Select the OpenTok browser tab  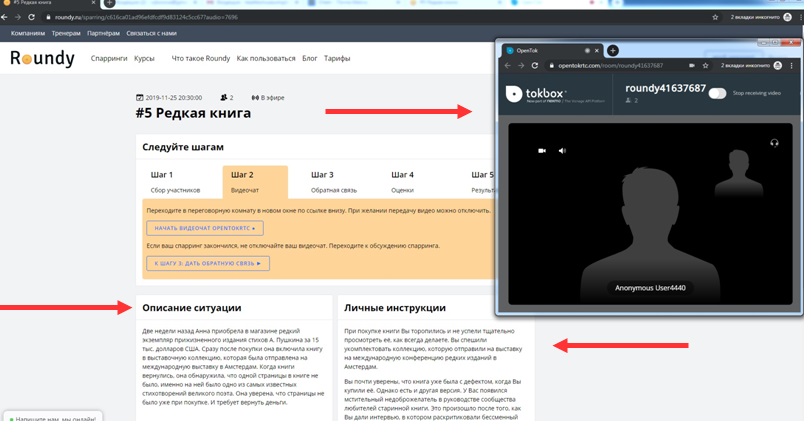552,51
